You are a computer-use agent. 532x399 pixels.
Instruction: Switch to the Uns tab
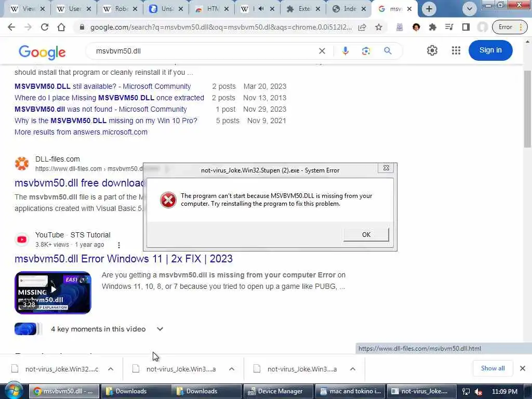click(x=166, y=9)
